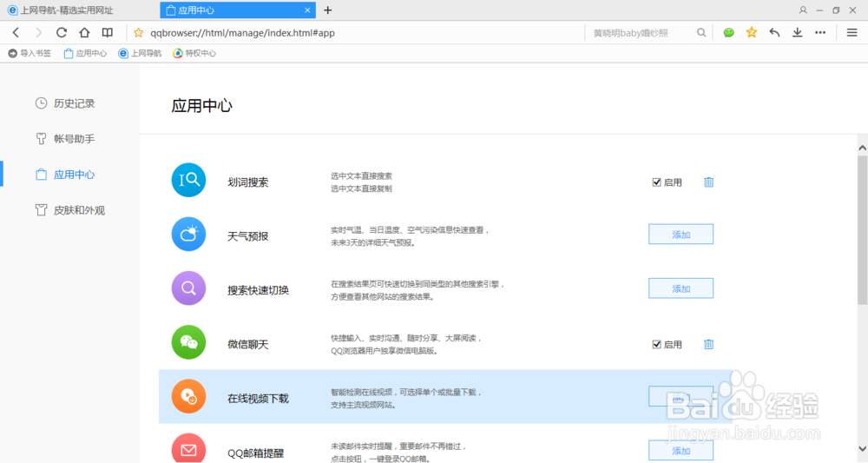Click the 划词搜索 app icon
868x463 pixels.
tap(188, 180)
